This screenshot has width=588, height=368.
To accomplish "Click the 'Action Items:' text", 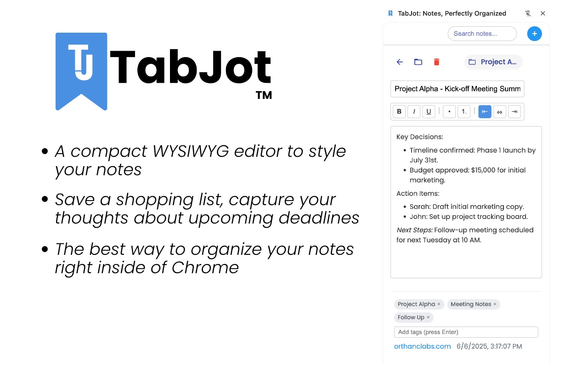I will [418, 194].
